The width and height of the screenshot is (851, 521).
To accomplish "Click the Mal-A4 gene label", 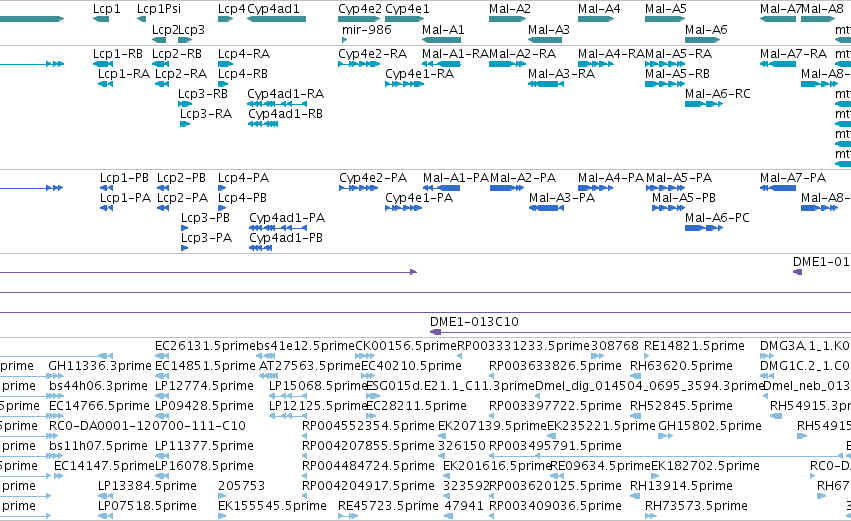I will tap(599, 9).
